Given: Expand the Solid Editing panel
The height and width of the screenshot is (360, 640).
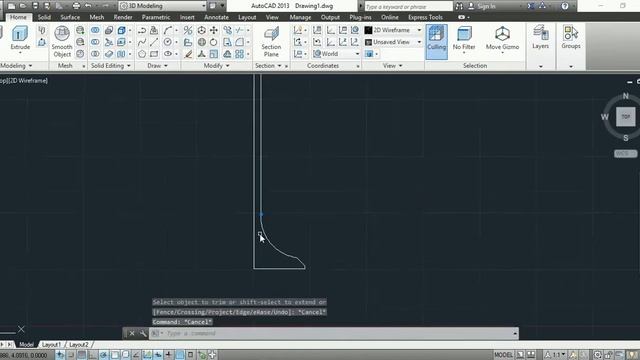Looking at the screenshot, I should point(111,66).
